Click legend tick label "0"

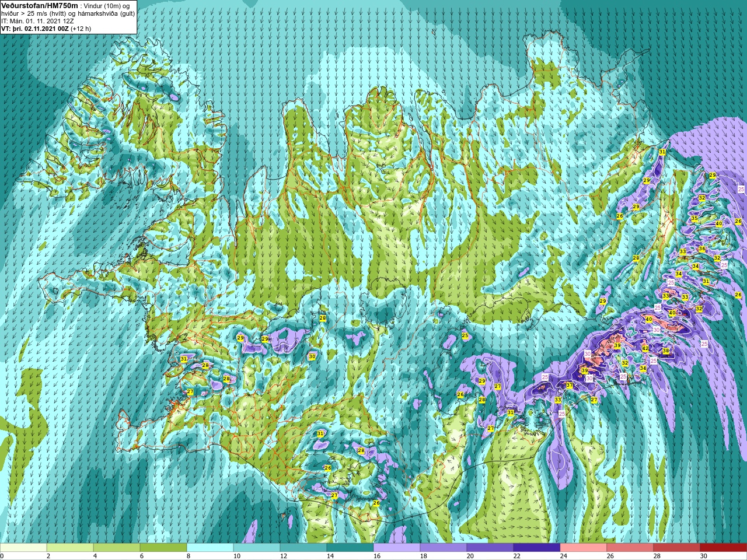(2, 556)
